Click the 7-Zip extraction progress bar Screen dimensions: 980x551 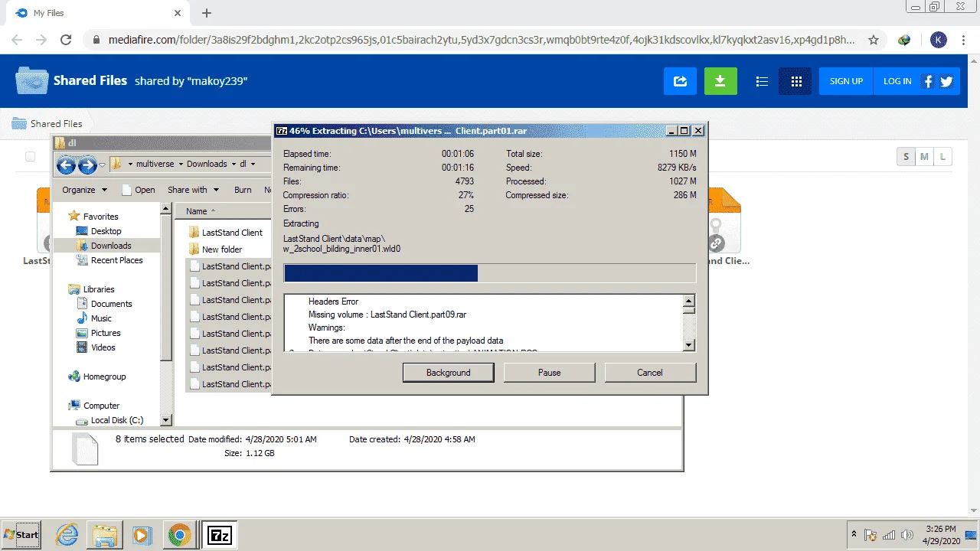tap(490, 273)
